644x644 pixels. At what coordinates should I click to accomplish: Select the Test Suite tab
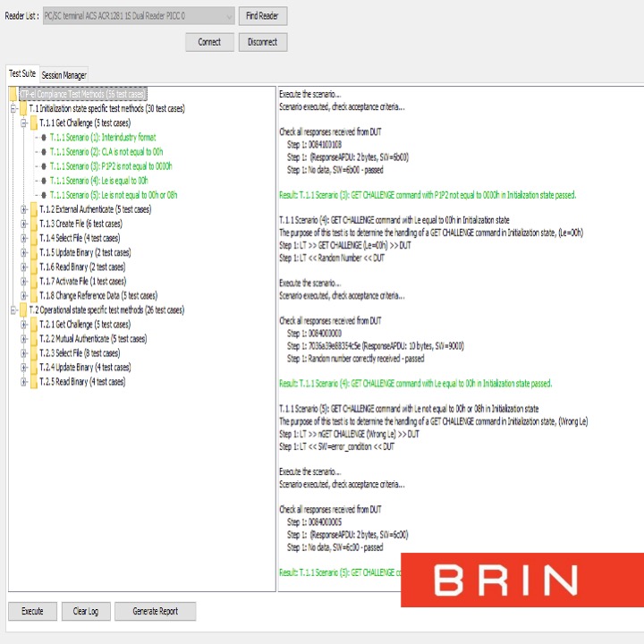[x=21, y=74]
